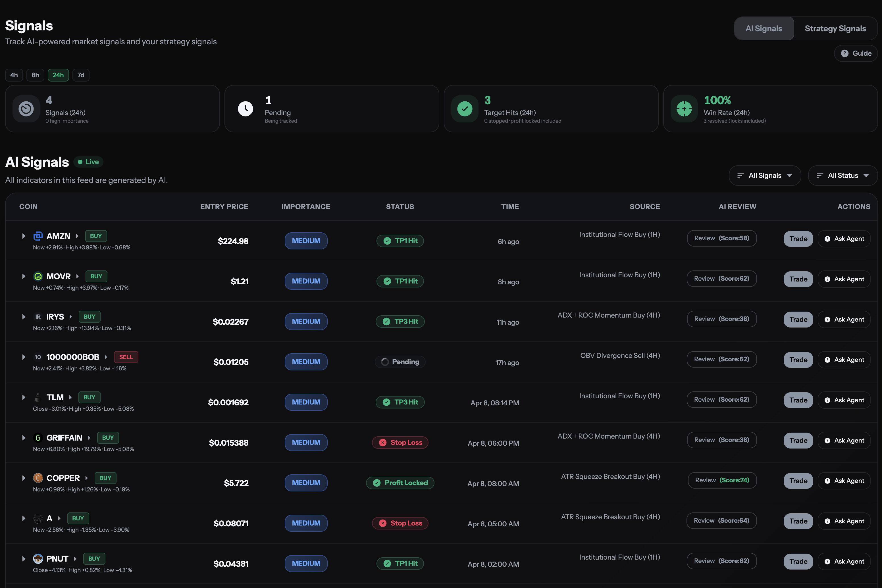Switch to the Strategy Signals tab
The width and height of the screenshot is (882, 588).
point(835,28)
